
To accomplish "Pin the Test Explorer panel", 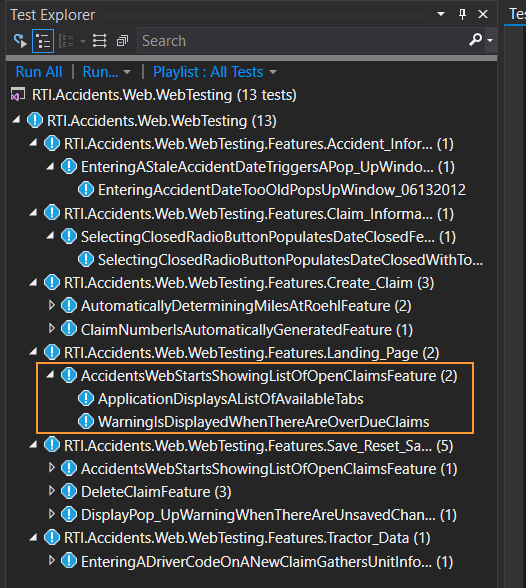I will (462, 14).
